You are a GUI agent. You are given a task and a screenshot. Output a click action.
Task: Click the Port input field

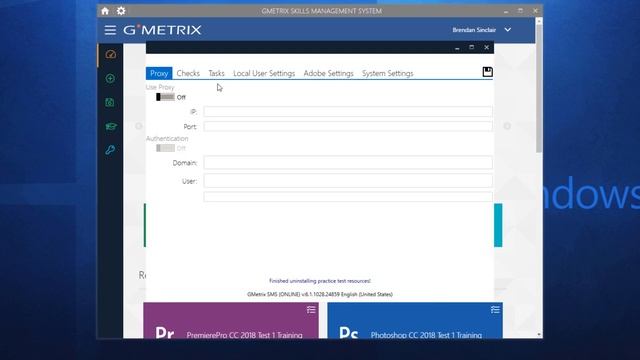[x=348, y=127]
